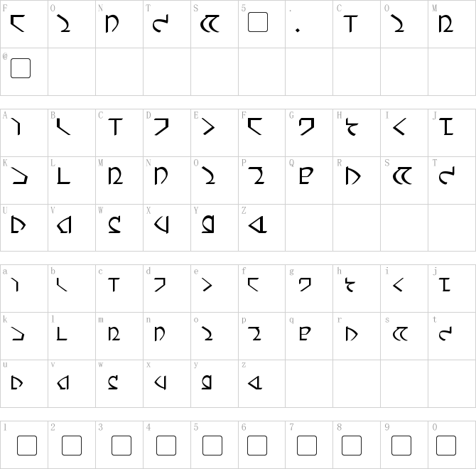Select the digit 4 placeholder box
The height and width of the screenshot is (469, 476).
click(166, 446)
